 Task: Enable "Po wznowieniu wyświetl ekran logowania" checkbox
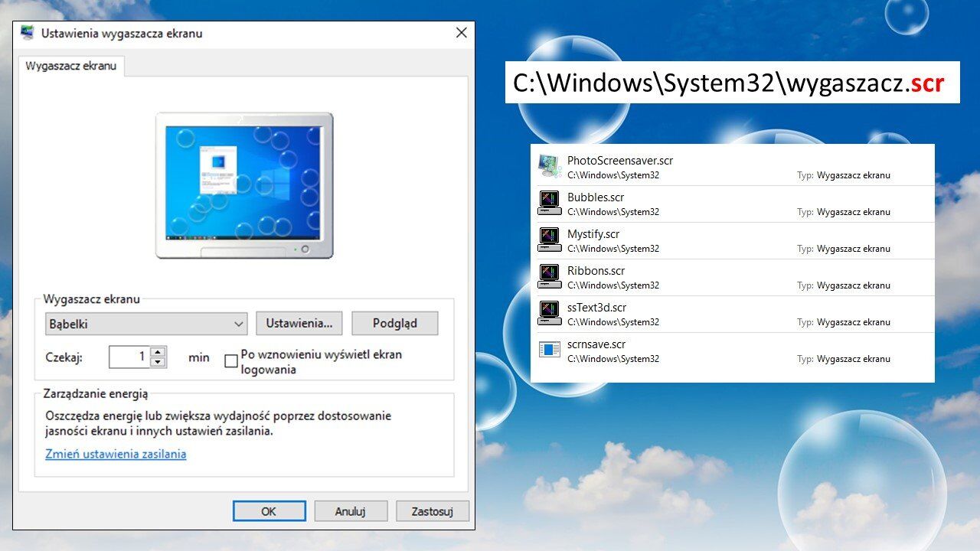tap(230, 361)
